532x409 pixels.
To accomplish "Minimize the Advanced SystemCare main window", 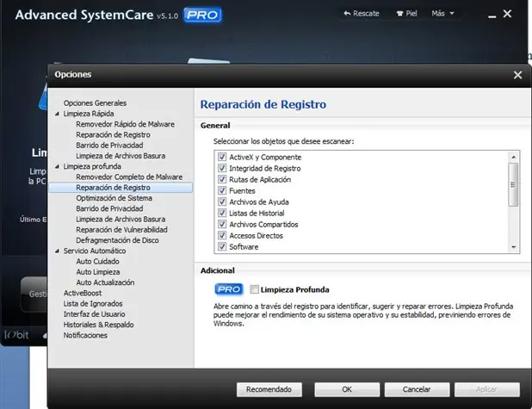I will click(x=492, y=16).
